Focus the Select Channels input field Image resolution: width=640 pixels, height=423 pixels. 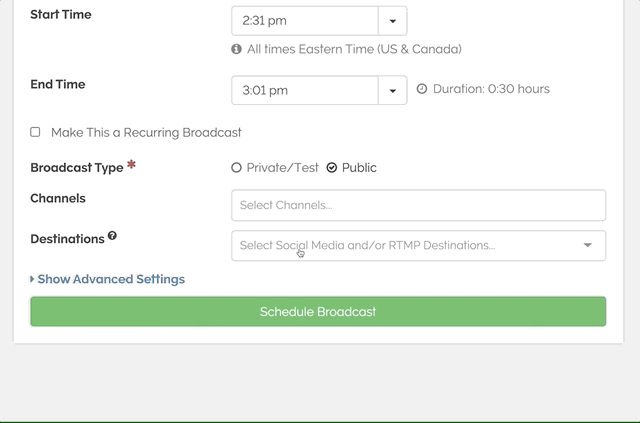click(x=418, y=205)
